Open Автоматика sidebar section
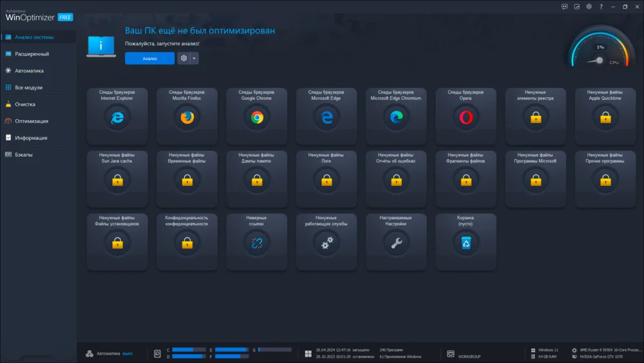Screen dimensions: 644x363 [x=38, y=71]
